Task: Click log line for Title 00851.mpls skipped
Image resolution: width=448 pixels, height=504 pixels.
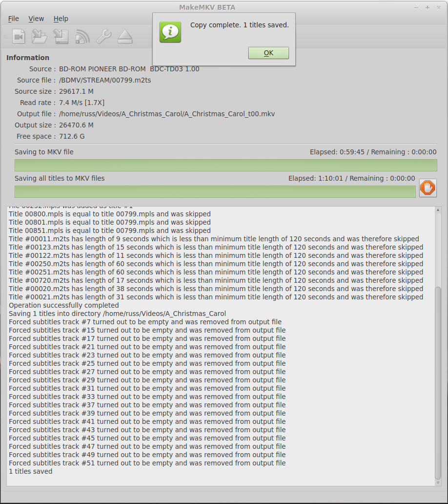Action: tap(110, 231)
